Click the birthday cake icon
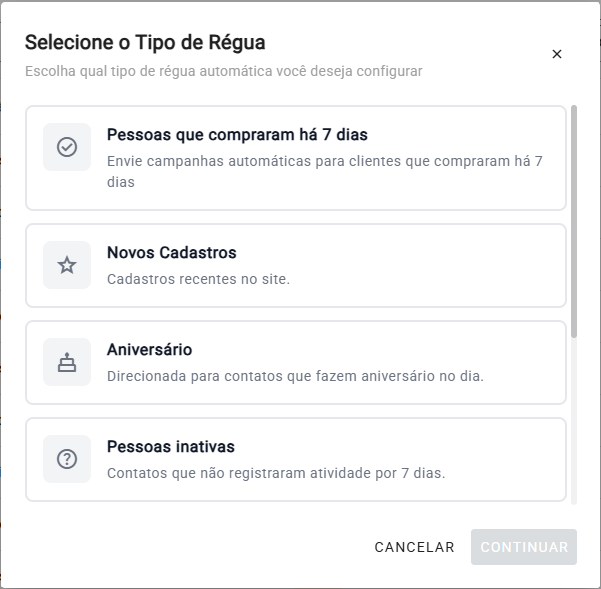 pyautogui.click(x=67, y=362)
